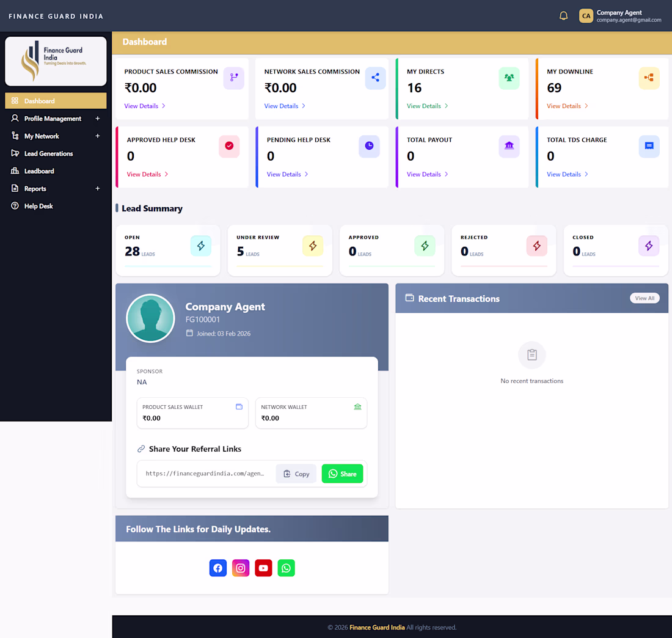Click the My Downline hierarchy icon
The image size is (672, 638).
[x=649, y=78]
